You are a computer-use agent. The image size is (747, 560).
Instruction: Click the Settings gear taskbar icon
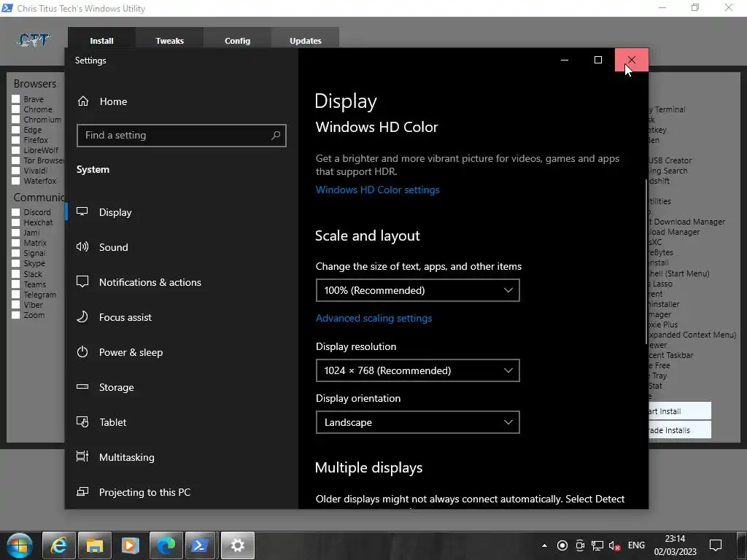pos(237,545)
